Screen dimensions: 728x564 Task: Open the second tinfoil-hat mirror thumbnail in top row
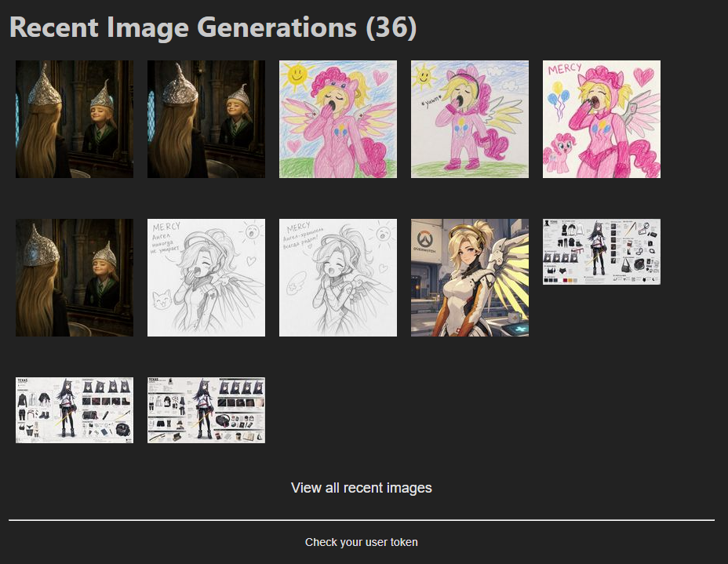(x=206, y=118)
